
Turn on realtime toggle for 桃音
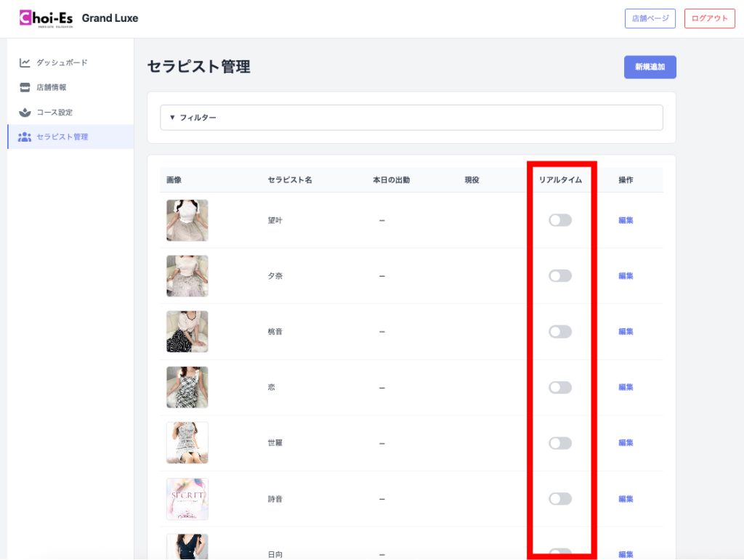559,331
